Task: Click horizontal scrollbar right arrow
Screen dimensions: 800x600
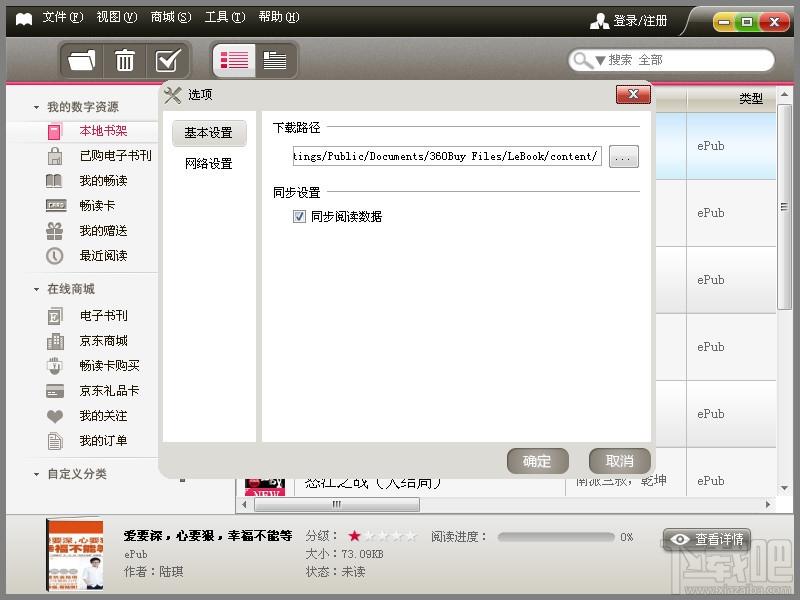Action: [768, 505]
